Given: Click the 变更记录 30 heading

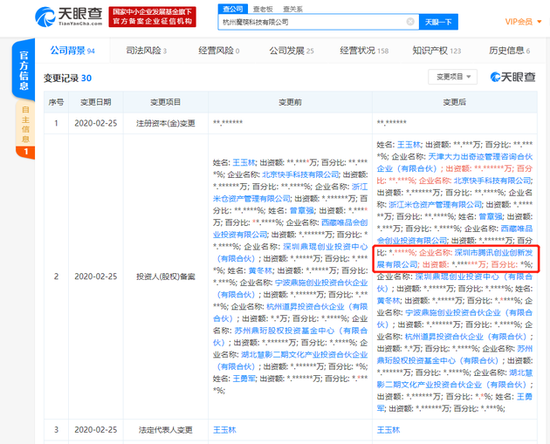Looking at the screenshot, I should pyautogui.click(x=67, y=78).
